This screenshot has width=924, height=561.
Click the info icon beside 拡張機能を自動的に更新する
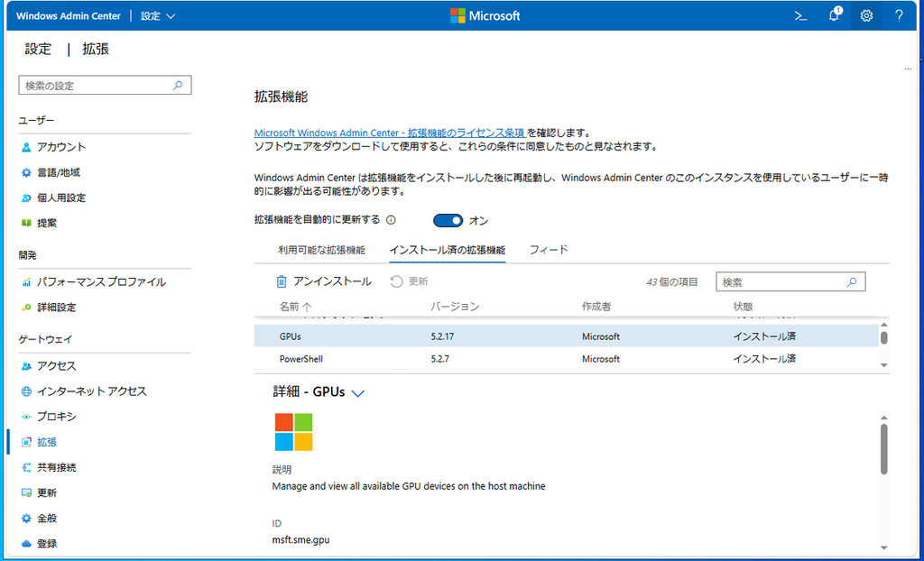click(x=391, y=220)
